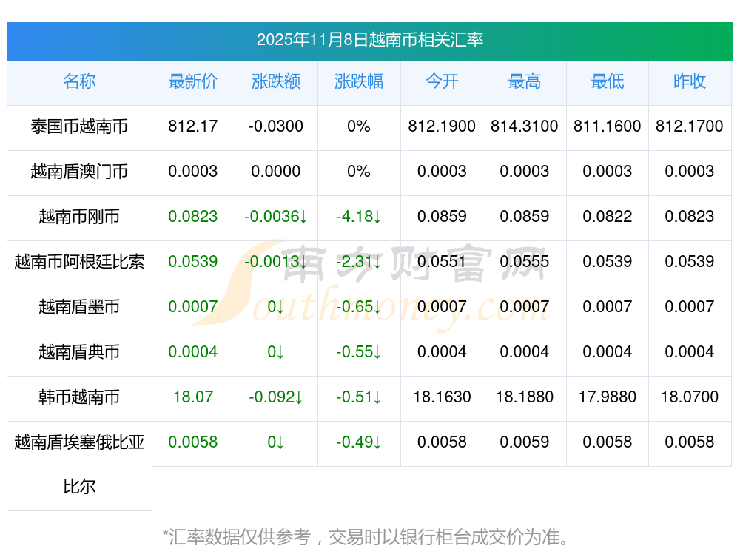Open the 韩币越南币 row name
Screen dimensions: 740x560
79,397
